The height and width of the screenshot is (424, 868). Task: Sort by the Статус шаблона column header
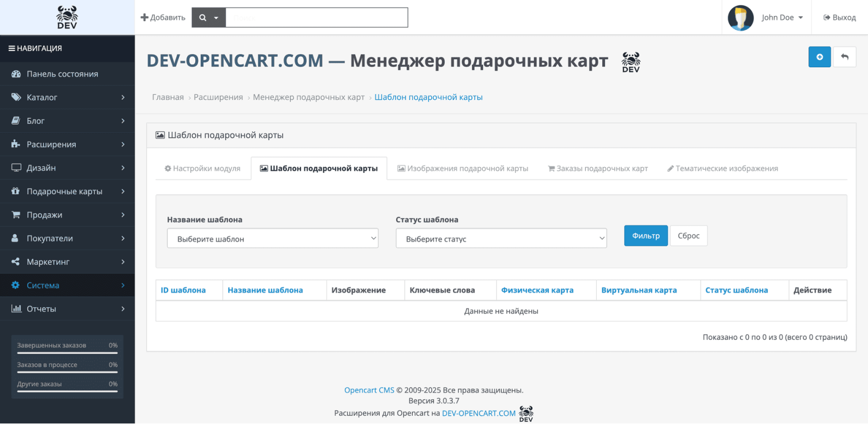coord(737,290)
